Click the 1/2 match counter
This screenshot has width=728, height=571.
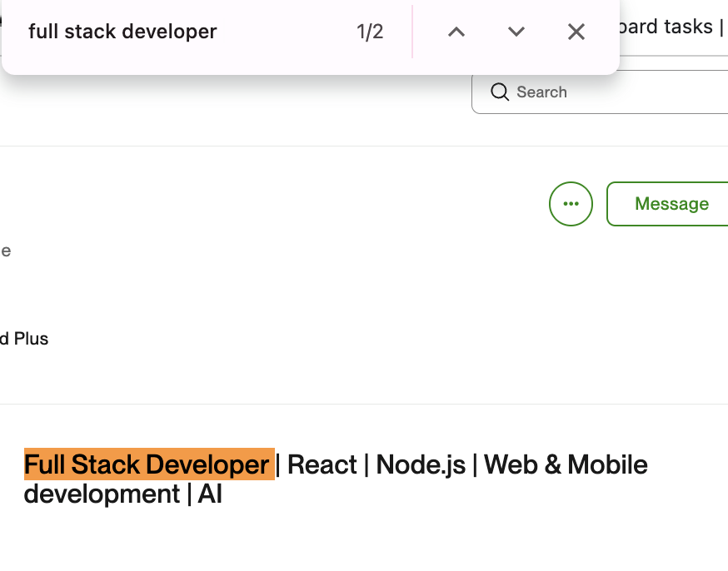click(370, 32)
